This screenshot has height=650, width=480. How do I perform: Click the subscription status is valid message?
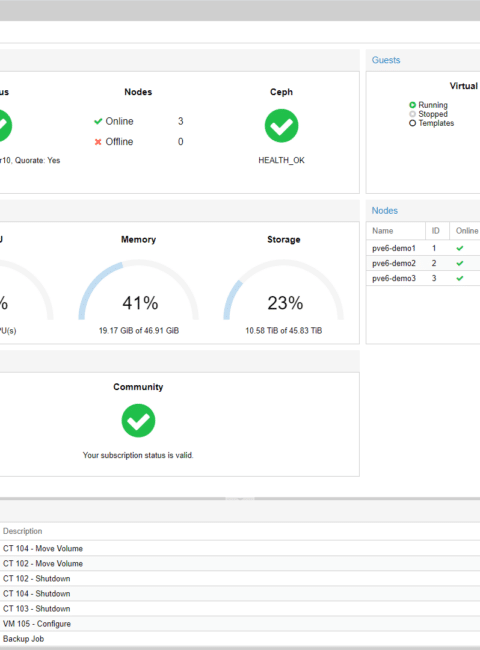coord(138,455)
